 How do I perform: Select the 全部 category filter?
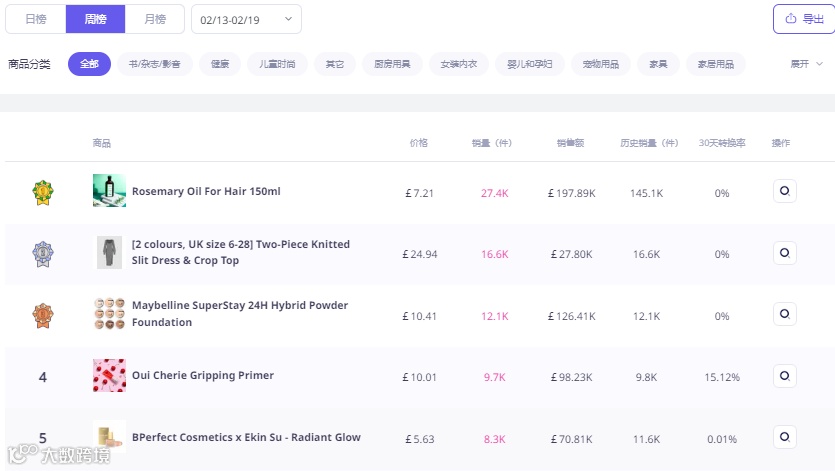tap(89, 64)
